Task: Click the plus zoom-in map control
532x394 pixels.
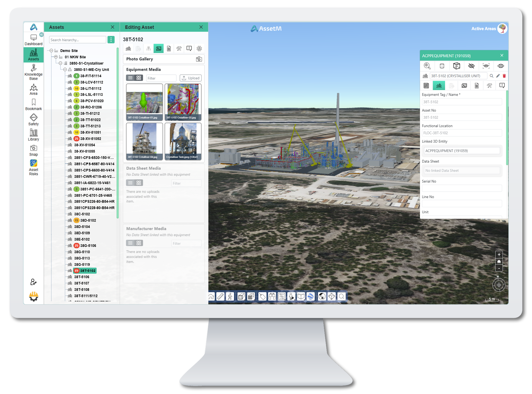Action: click(x=499, y=255)
